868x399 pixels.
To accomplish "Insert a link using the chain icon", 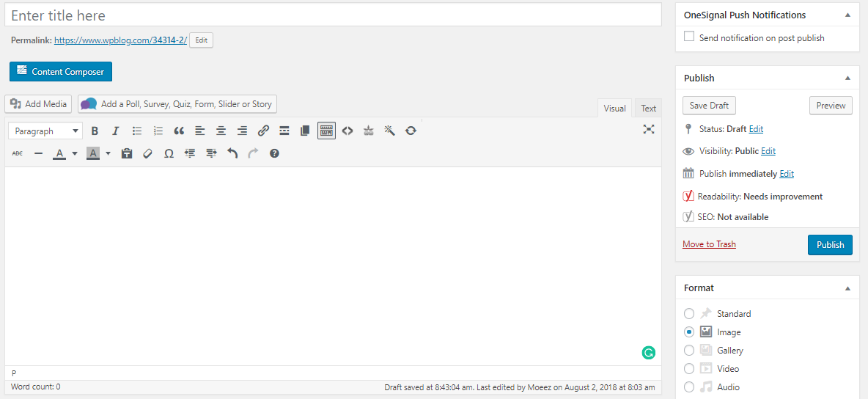I will point(263,131).
